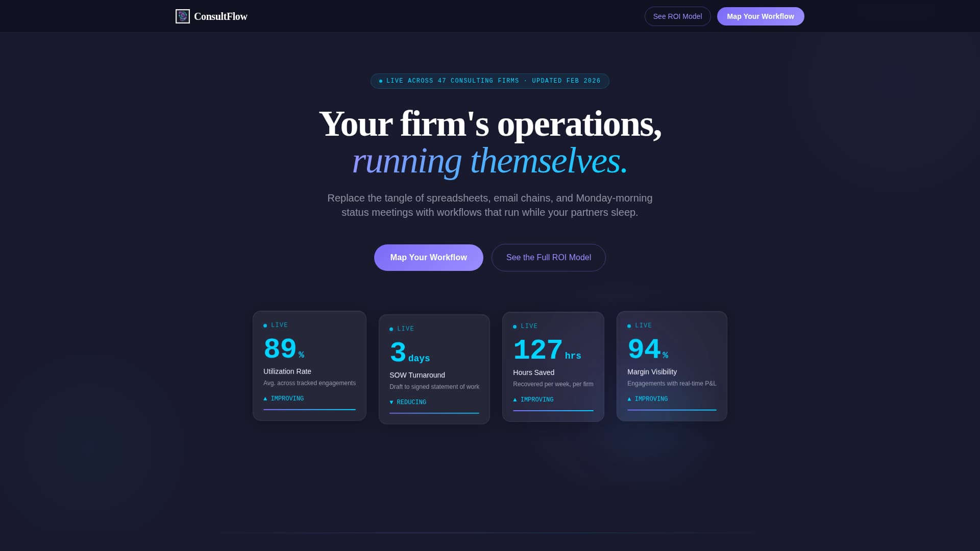Click the Margin Visibility label
Screen dimensions: 980x551
pyautogui.click(x=652, y=372)
